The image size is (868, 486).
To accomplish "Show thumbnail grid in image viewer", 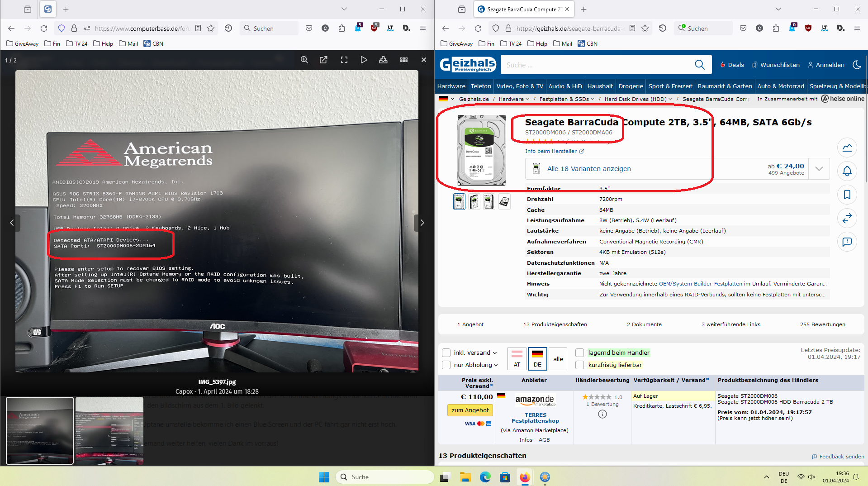I will [404, 60].
